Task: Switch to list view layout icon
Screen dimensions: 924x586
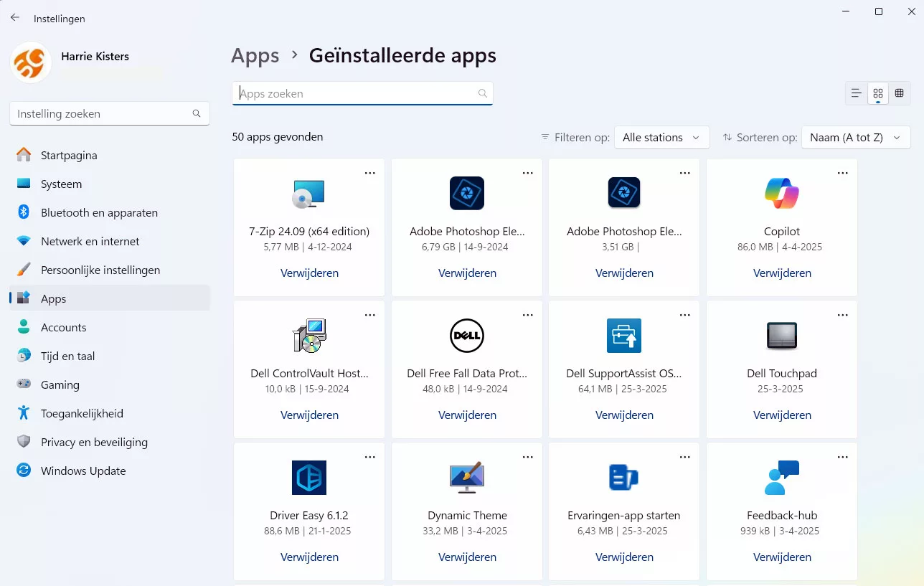Action: click(856, 93)
